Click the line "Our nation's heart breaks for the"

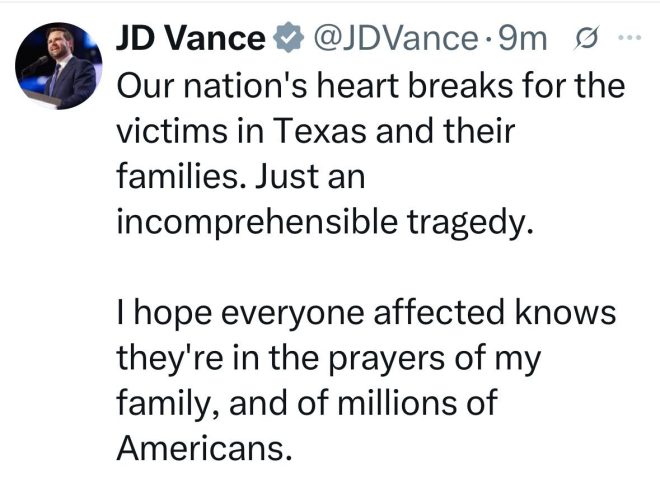click(x=370, y=86)
